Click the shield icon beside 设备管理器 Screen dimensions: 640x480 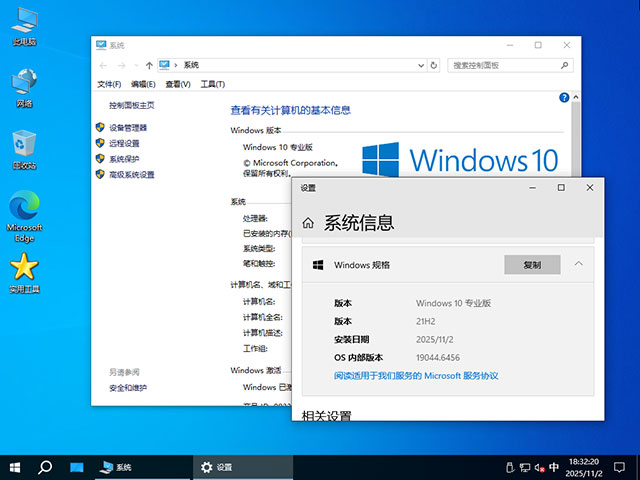pos(100,127)
